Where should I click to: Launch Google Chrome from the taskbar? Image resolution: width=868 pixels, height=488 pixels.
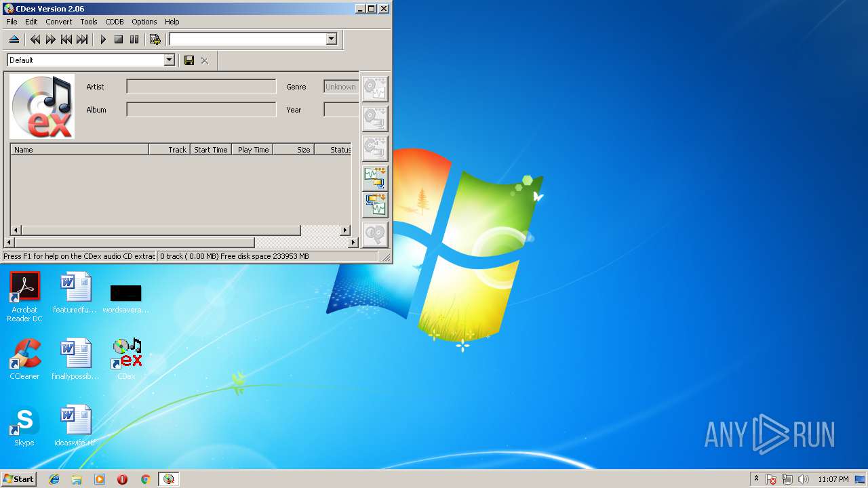pyautogui.click(x=145, y=479)
